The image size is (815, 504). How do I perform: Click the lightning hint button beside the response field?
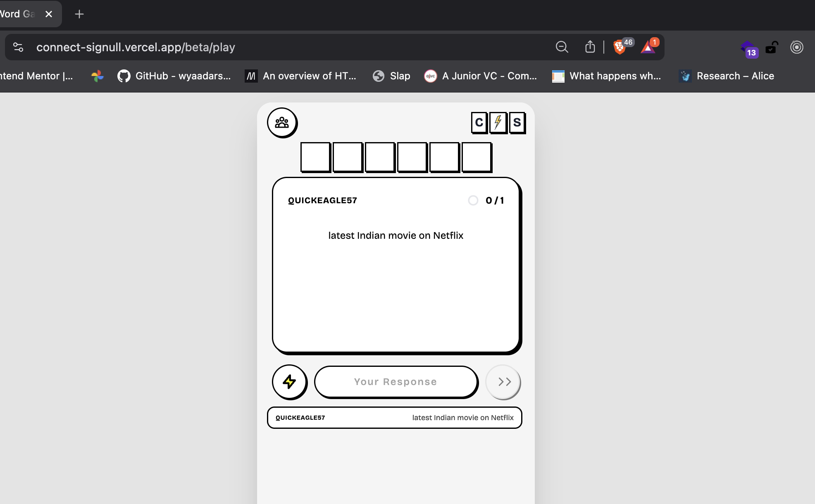(289, 382)
